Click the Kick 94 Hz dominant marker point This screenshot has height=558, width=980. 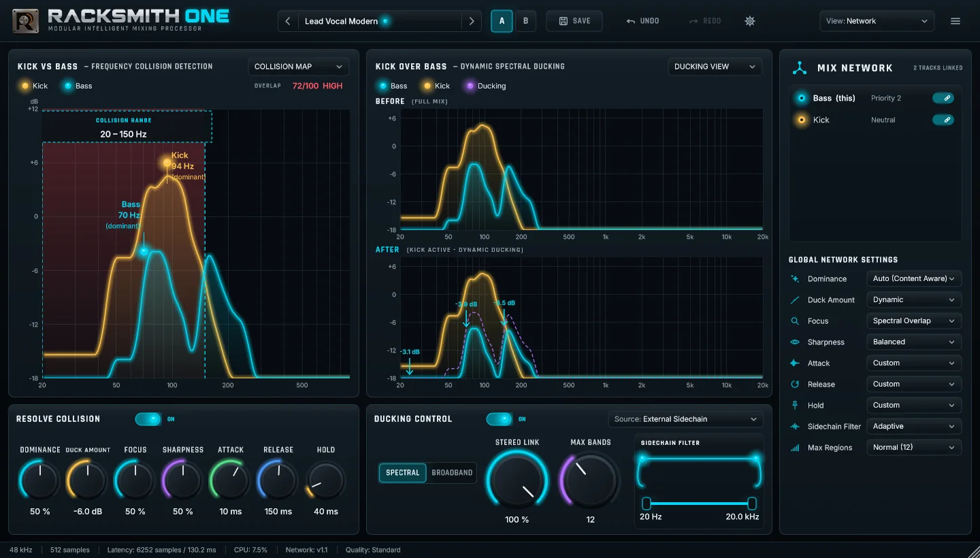(x=167, y=163)
